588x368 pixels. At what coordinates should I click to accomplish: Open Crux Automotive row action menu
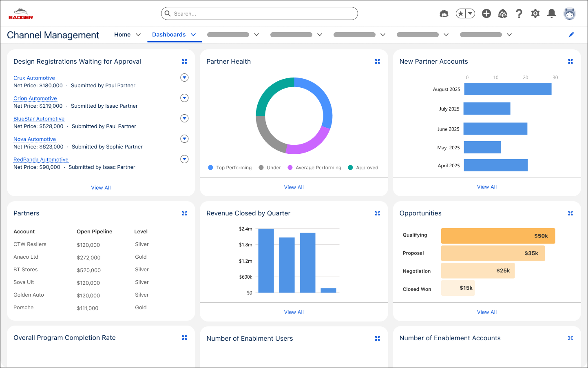click(x=184, y=78)
